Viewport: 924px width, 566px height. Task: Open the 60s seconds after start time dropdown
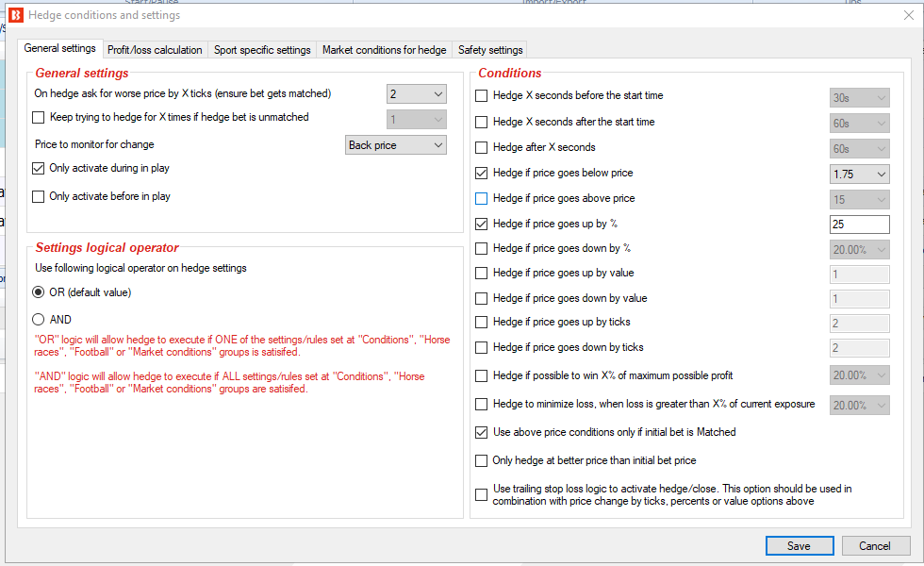[859, 124]
